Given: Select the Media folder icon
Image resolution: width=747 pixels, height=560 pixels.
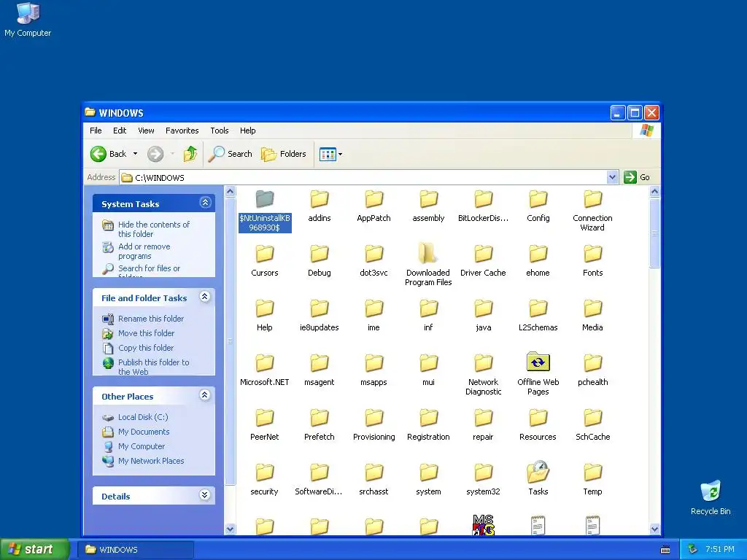Looking at the screenshot, I should point(592,308).
